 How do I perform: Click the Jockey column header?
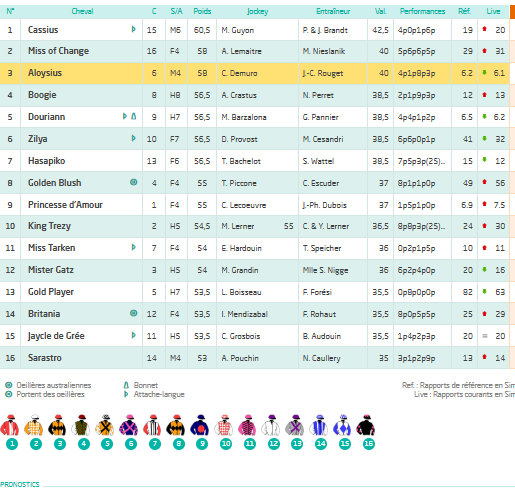(257, 11)
